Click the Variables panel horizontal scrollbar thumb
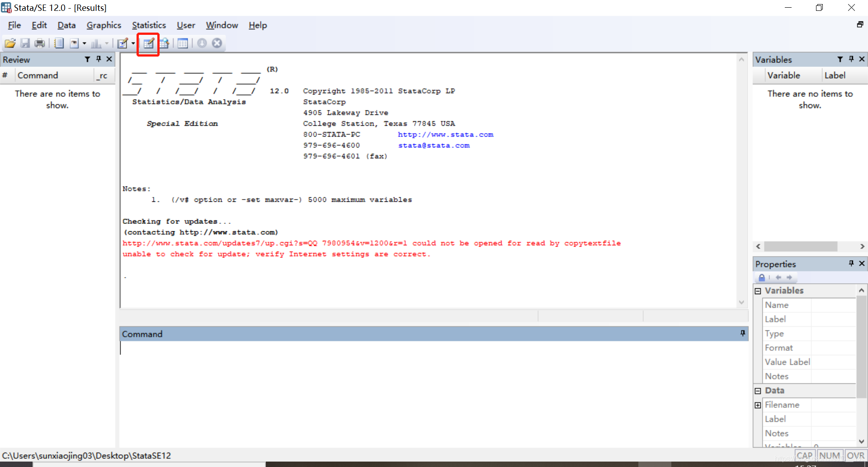 [801, 246]
